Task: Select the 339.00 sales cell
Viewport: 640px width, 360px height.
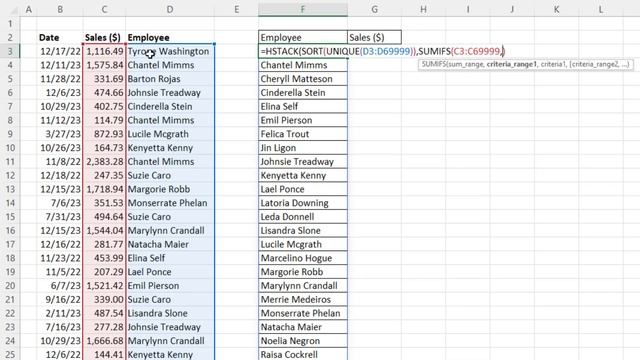Action: coord(104,300)
